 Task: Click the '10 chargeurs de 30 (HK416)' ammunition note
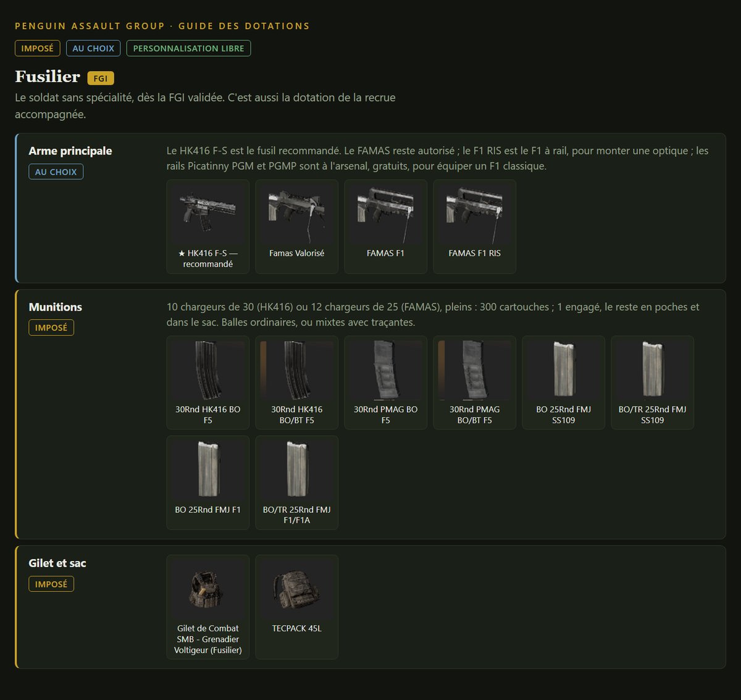(433, 314)
